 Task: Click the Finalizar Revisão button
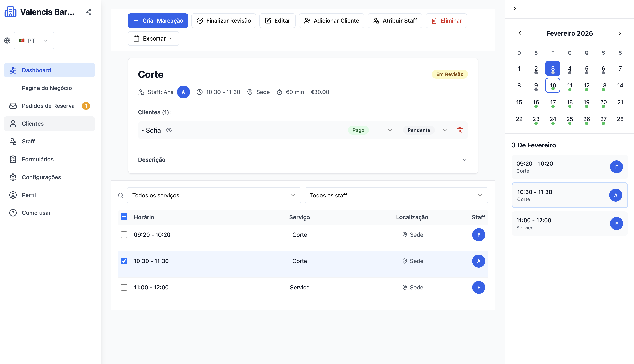[x=224, y=20]
